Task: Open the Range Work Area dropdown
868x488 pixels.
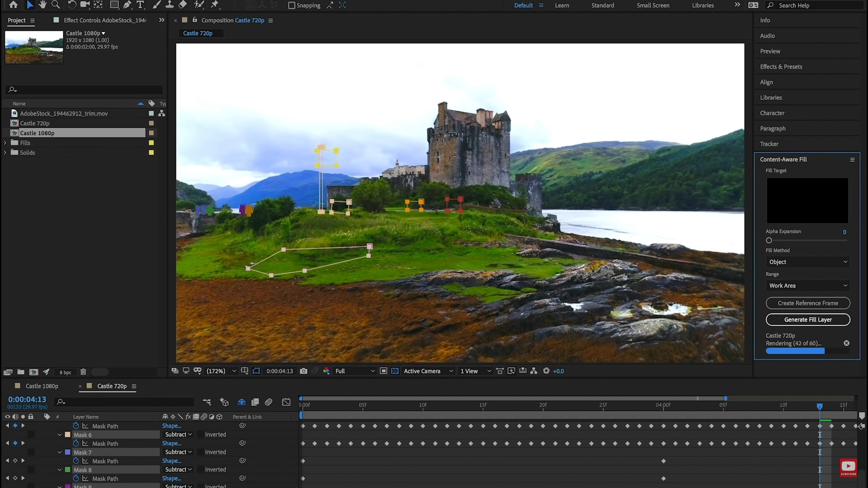Action: (x=807, y=286)
